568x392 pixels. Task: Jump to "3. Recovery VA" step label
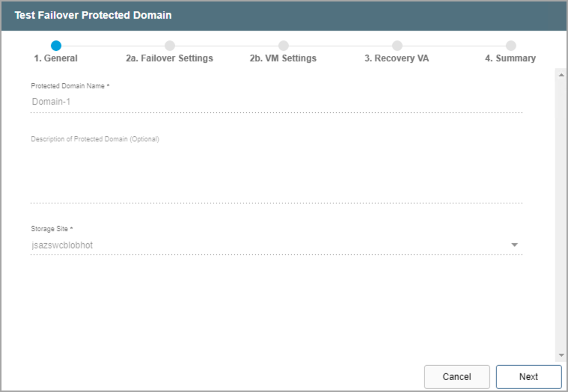[397, 58]
